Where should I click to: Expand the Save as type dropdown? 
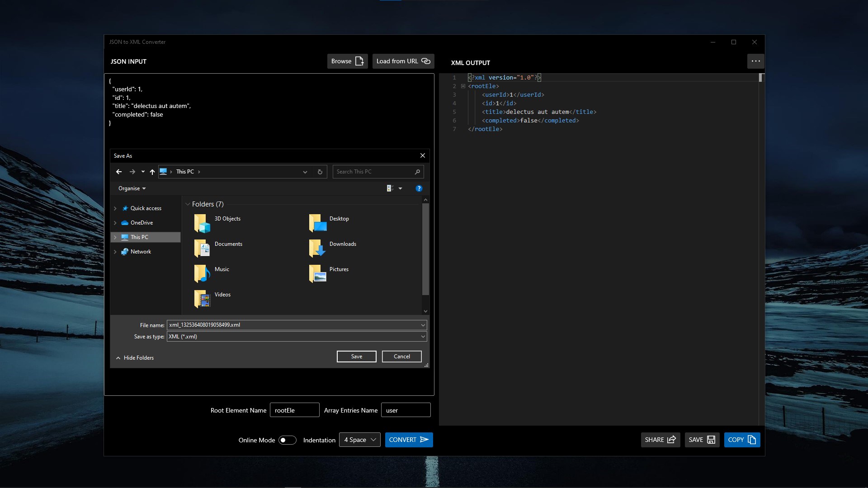tap(423, 337)
